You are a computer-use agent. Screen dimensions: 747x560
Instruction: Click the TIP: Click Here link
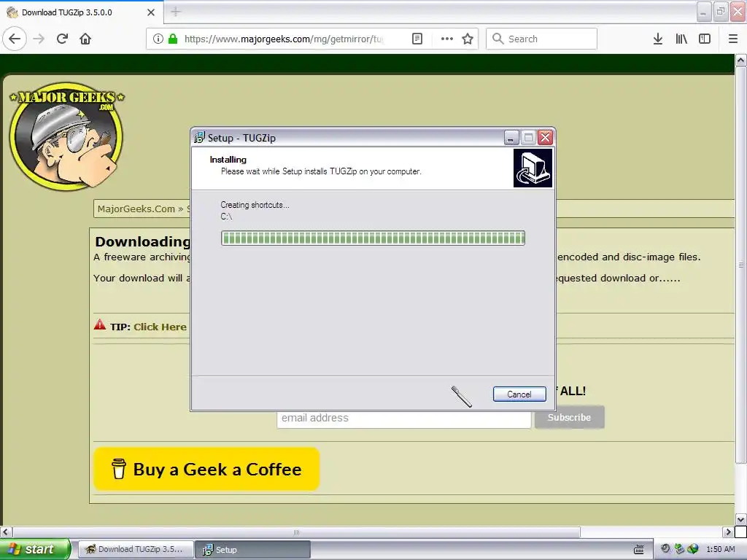(x=160, y=327)
